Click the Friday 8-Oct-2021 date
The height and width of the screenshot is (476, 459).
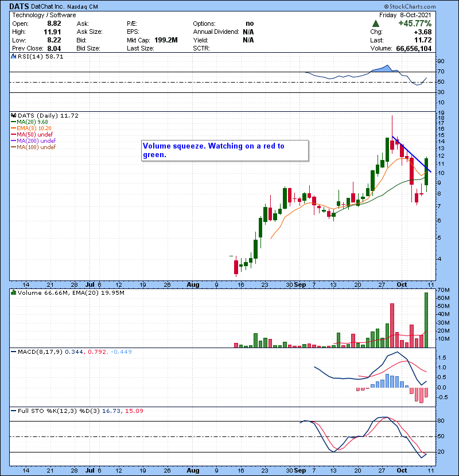tap(405, 15)
